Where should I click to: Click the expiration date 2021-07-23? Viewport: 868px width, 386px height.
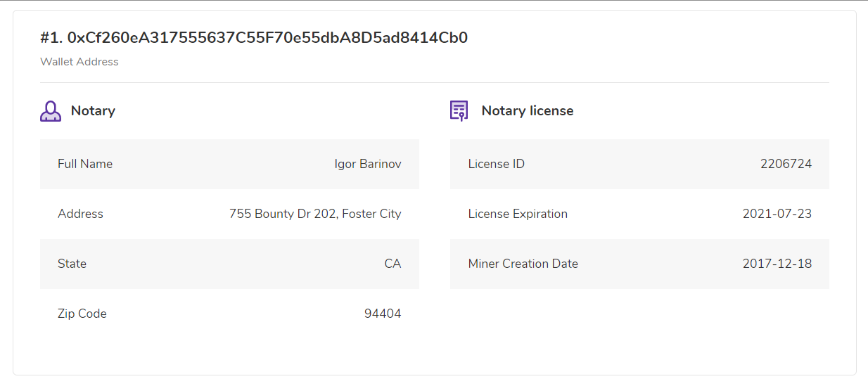click(x=777, y=214)
